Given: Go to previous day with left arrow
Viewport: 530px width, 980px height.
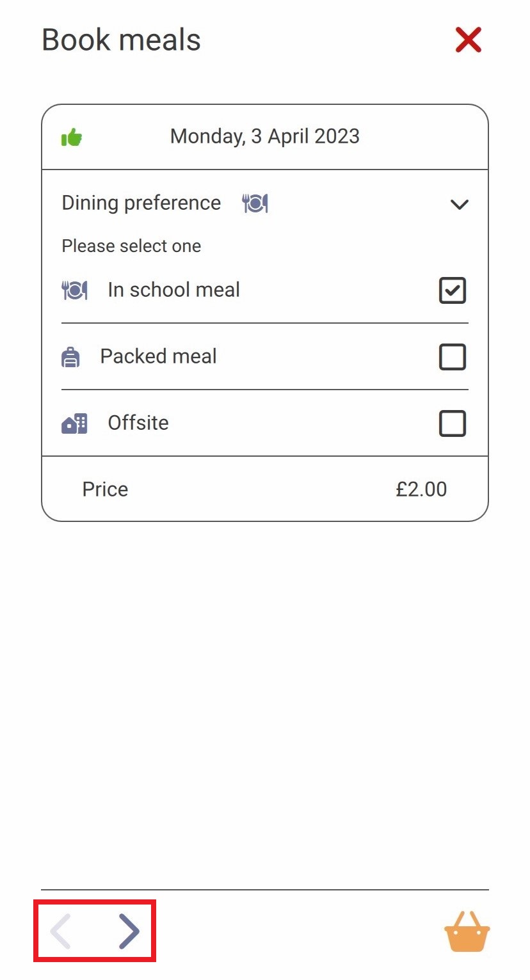Looking at the screenshot, I should tap(61, 931).
